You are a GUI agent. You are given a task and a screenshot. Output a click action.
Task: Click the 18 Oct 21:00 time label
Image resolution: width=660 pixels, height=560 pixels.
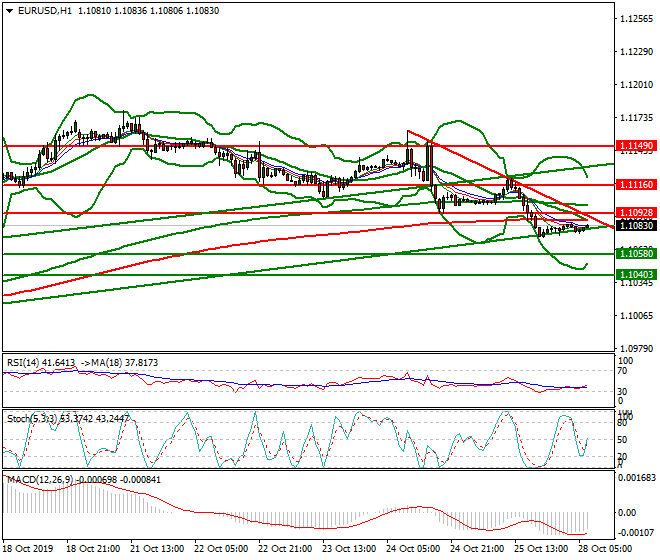(x=93, y=549)
